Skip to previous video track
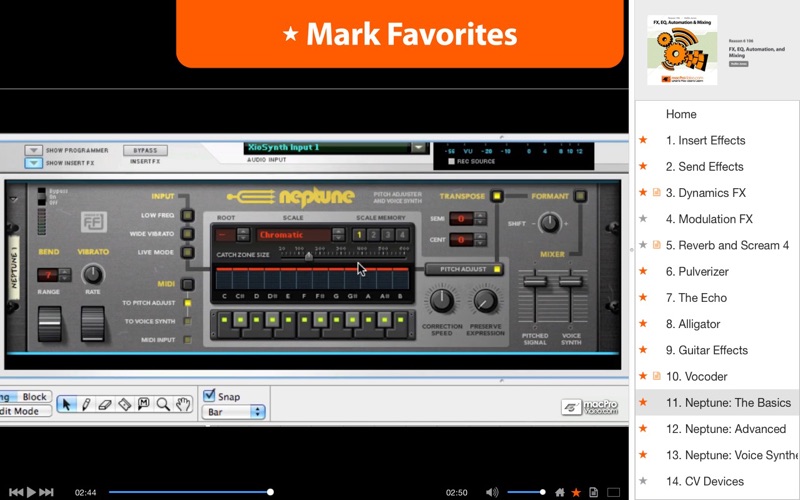Viewport: 800px width, 500px height. (x=16, y=492)
